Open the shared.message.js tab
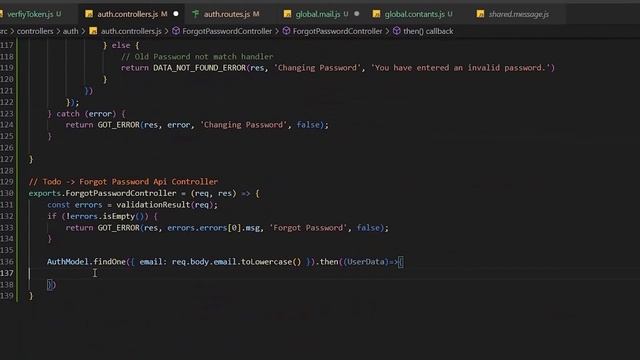Viewport: 640px width, 360px height. point(518,14)
